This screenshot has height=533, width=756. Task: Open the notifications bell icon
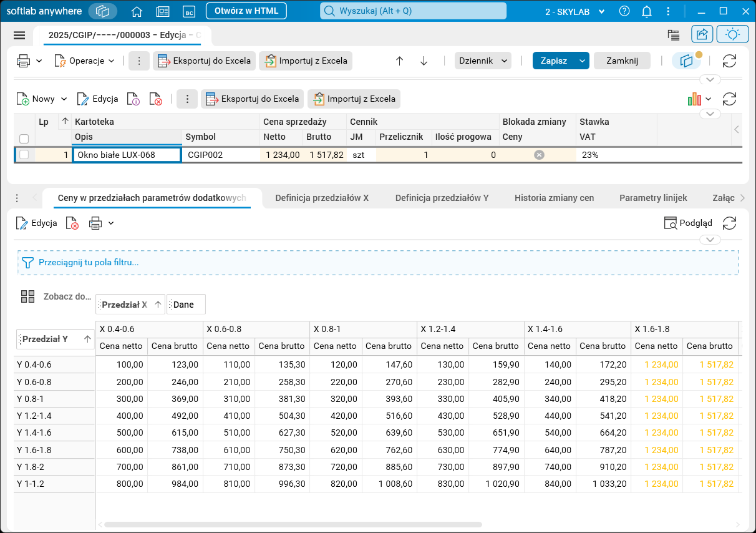(647, 11)
